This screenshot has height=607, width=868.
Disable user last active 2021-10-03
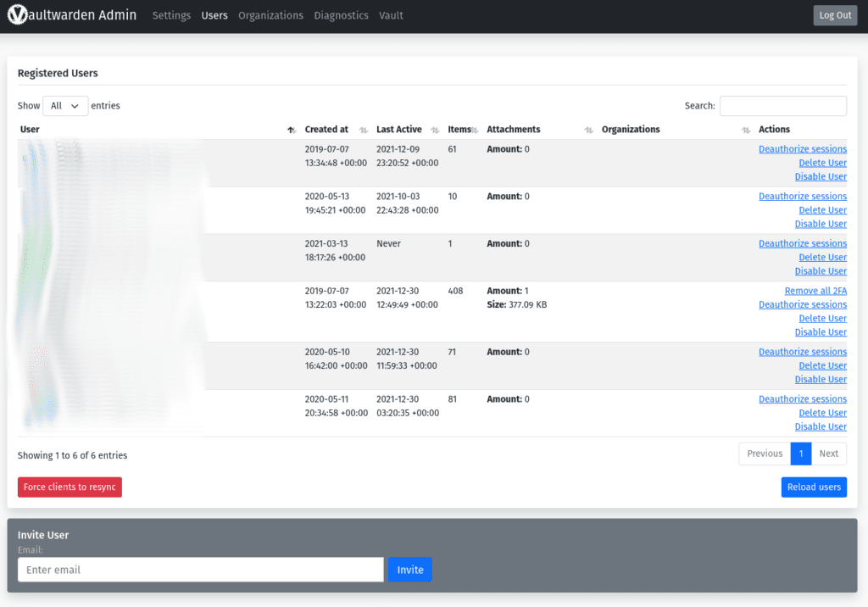pyautogui.click(x=821, y=224)
